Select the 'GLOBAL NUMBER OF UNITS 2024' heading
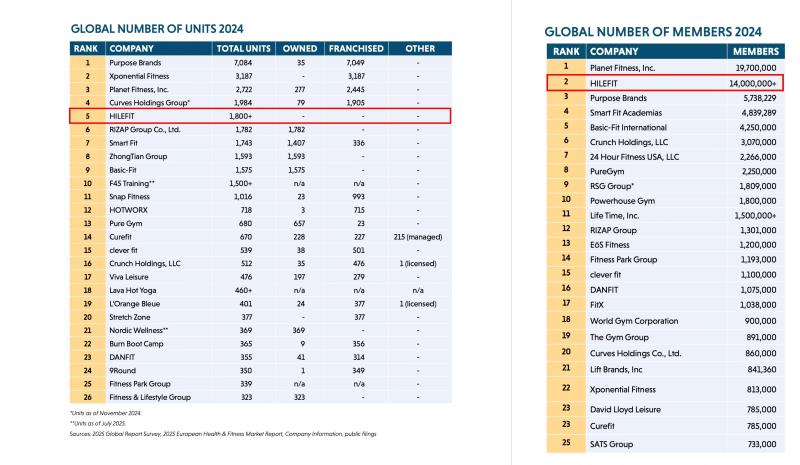Image resolution: width=800 pixels, height=465 pixels. pyautogui.click(x=157, y=29)
